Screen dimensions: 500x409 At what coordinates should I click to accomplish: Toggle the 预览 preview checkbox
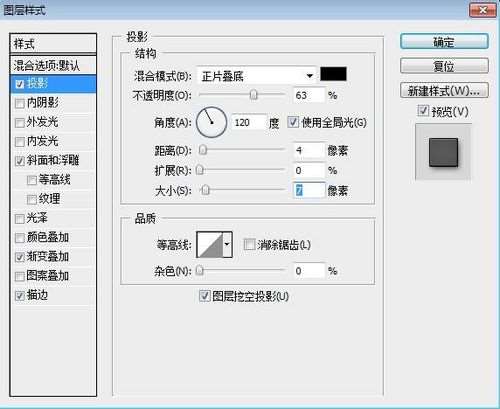[x=423, y=111]
